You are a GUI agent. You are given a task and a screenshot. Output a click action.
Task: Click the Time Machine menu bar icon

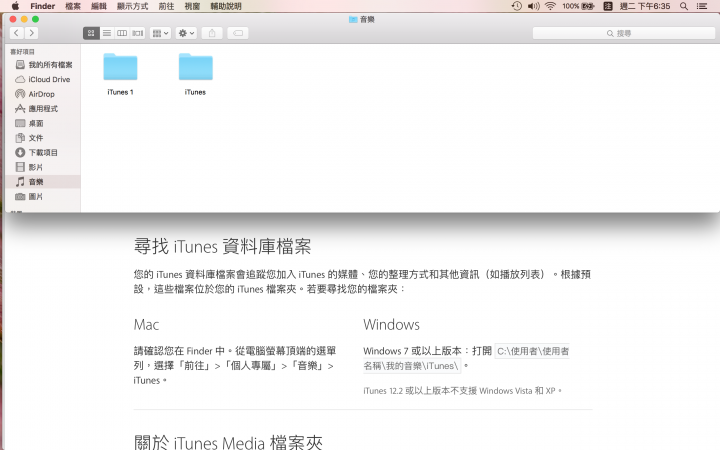pyautogui.click(x=517, y=6)
